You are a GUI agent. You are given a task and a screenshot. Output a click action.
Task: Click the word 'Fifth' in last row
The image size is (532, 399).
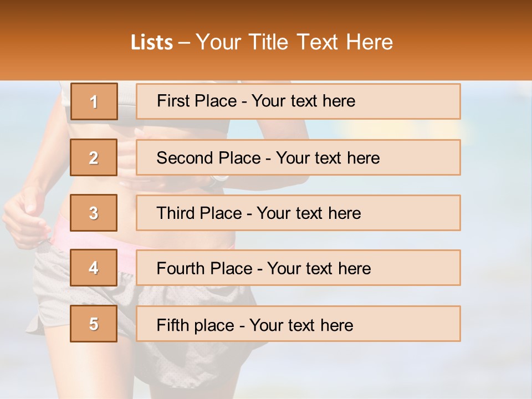(172, 325)
